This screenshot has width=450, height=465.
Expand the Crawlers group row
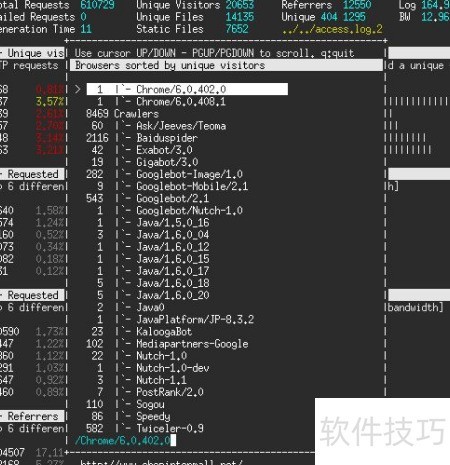pos(122,114)
